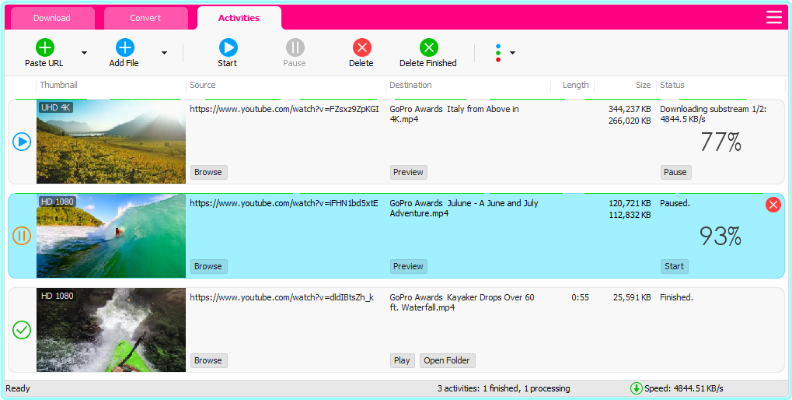Click the green download speed icon
The image size is (792, 400).
[636, 388]
